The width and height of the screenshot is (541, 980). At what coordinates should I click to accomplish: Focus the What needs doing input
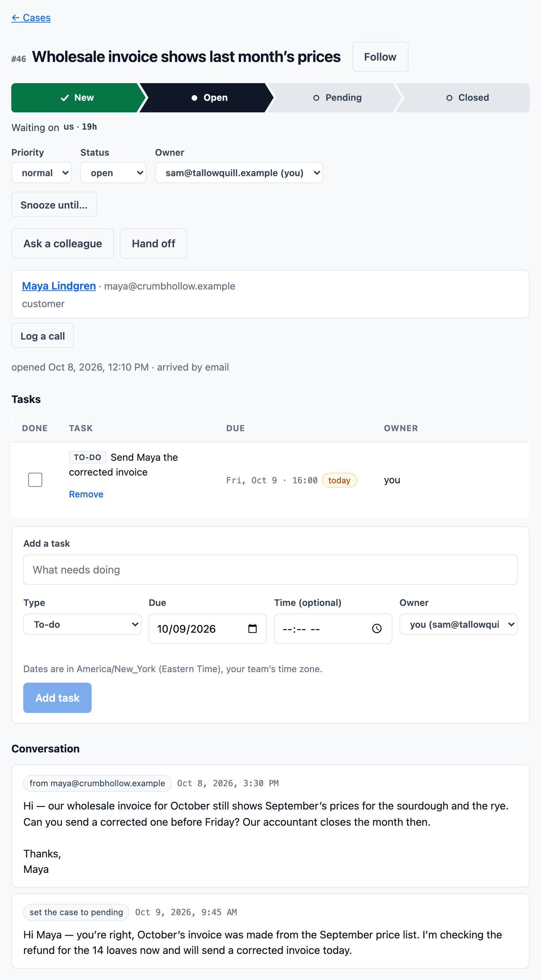(x=270, y=570)
